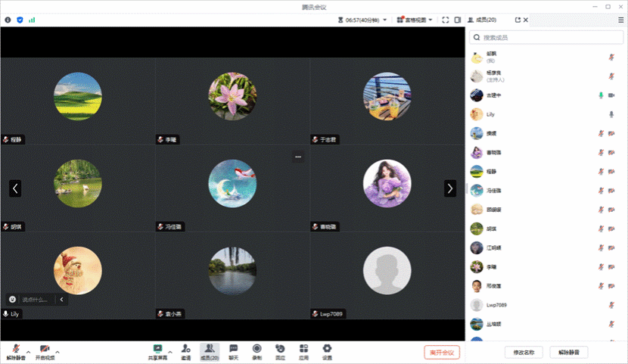Screen dimensions: 628x364
Task: Pop out the members panel
Action: (518, 20)
